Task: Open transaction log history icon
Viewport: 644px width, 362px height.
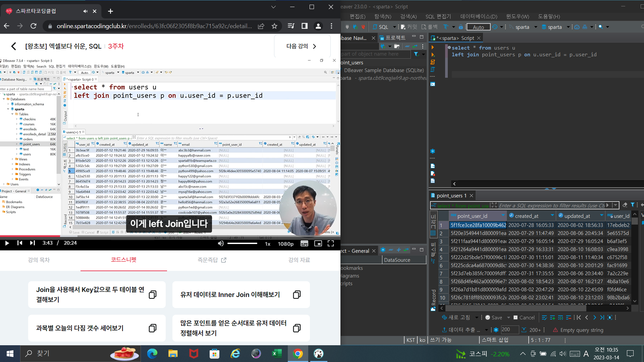Action: pos(495,27)
